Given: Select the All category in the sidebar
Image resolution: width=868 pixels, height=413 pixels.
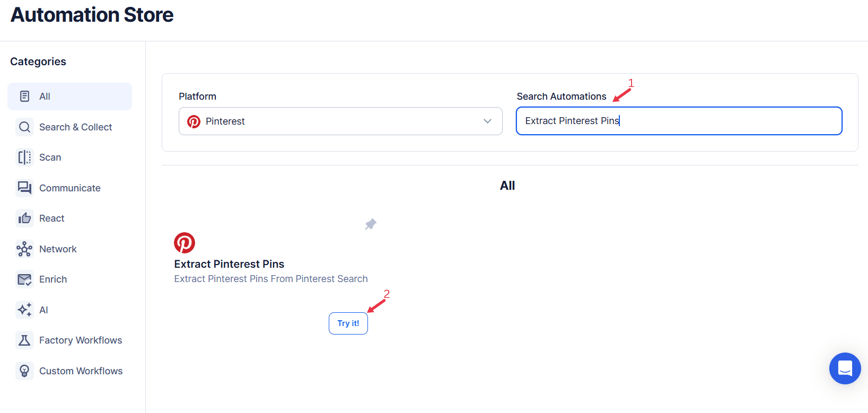Looking at the screenshot, I should pos(69,96).
